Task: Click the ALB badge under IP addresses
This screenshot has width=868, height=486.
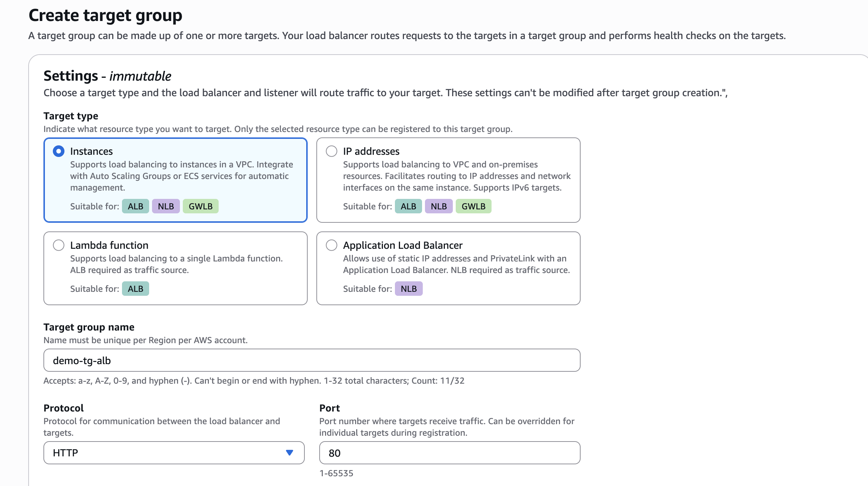Action: (x=408, y=206)
